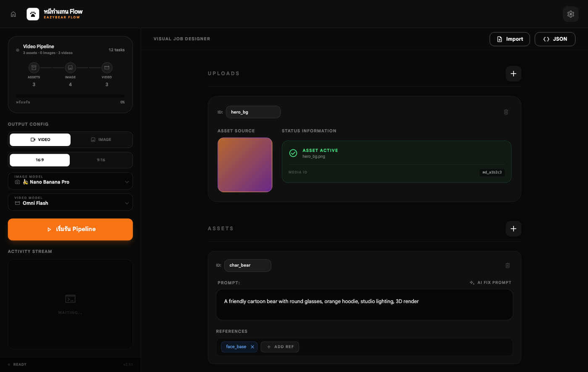
Task: Switch output type to IMAGE
Action: [x=101, y=140]
